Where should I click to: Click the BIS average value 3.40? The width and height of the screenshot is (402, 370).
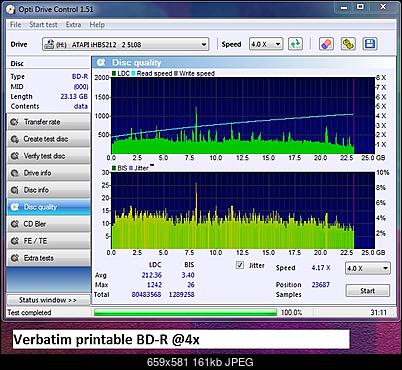[x=188, y=275]
